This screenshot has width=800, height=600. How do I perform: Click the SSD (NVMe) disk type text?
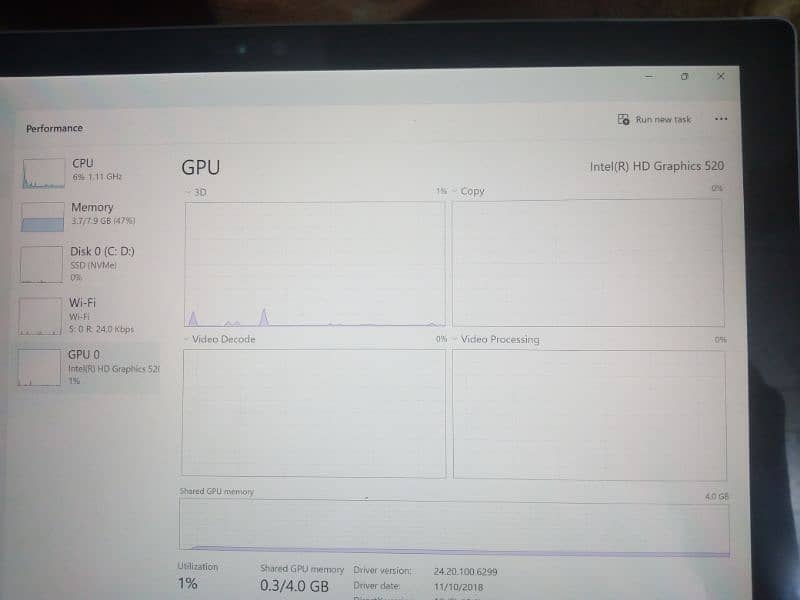[93, 265]
